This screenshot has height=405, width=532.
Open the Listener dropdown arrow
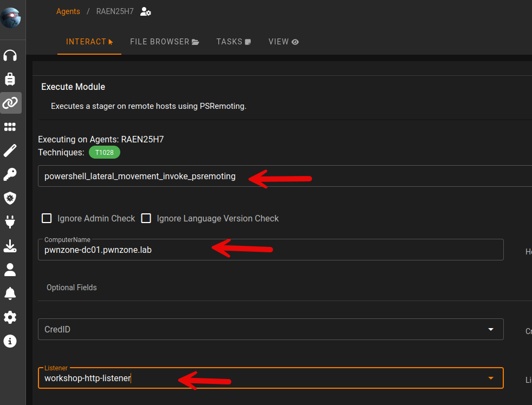[490, 378]
